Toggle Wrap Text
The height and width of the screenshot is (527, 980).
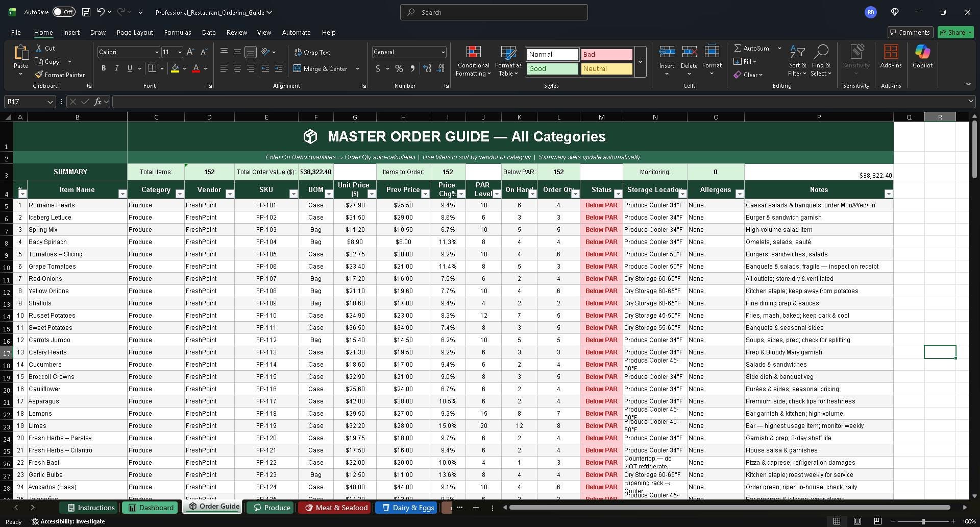pos(312,52)
